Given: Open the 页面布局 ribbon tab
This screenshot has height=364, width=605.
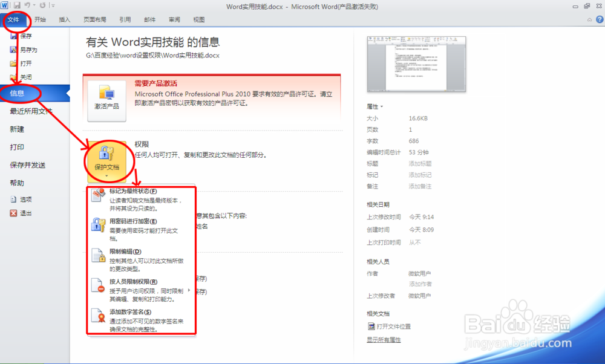Looking at the screenshot, I should click(x=94, y=20).
